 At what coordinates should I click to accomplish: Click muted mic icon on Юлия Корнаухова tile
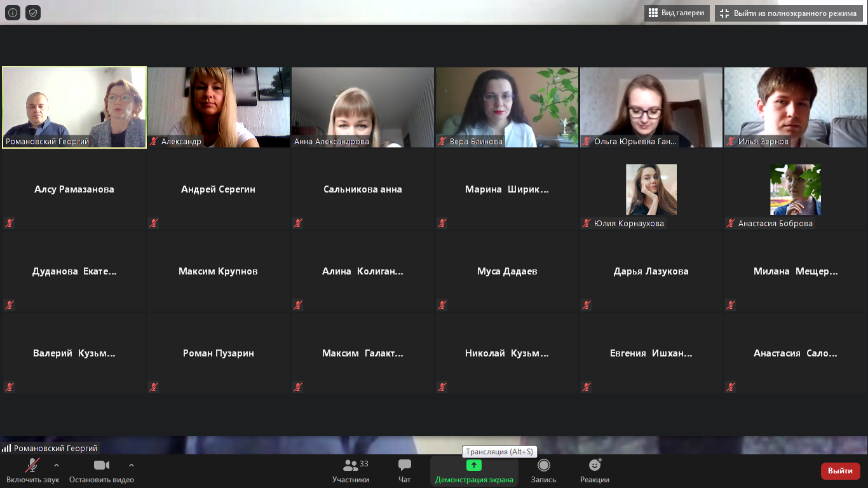click(x=587, y=223)
